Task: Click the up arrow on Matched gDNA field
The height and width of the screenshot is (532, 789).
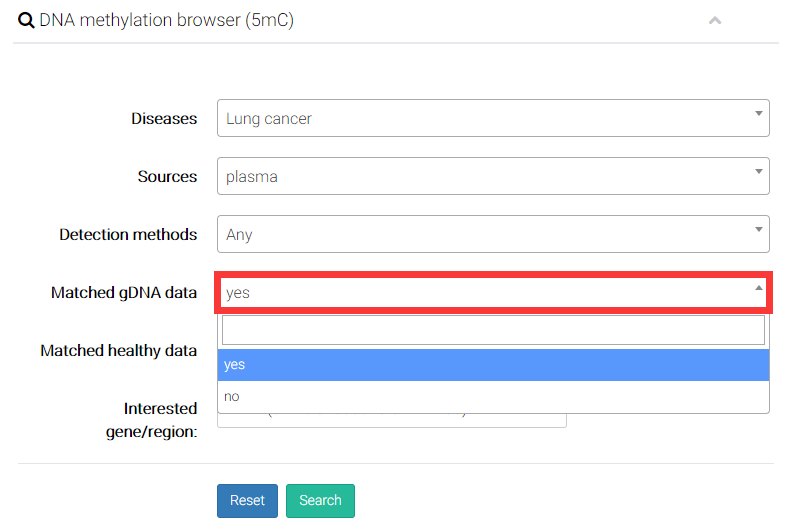Action: (x=758, y=288)
